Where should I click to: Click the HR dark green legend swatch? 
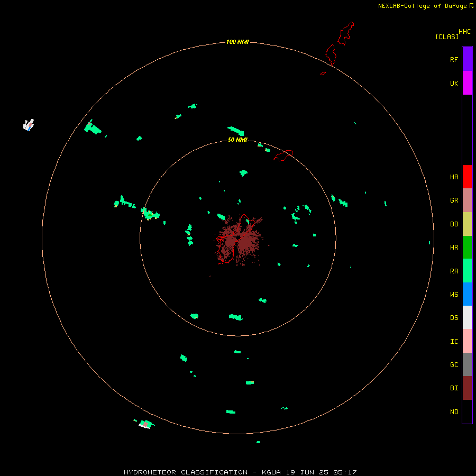pyautogui.click(x=467, y=248)
